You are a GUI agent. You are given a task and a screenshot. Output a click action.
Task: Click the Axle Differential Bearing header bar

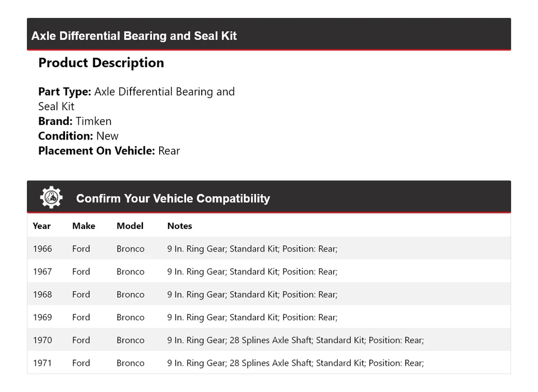pos(268,35)
